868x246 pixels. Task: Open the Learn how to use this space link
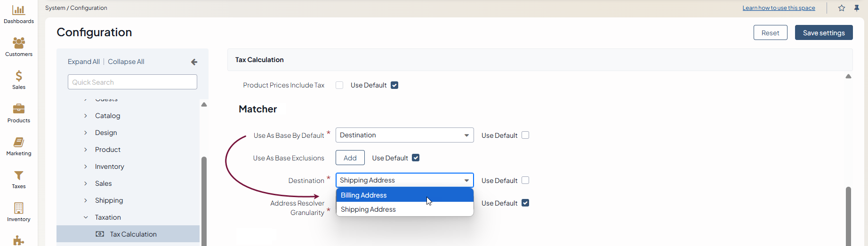779,8
